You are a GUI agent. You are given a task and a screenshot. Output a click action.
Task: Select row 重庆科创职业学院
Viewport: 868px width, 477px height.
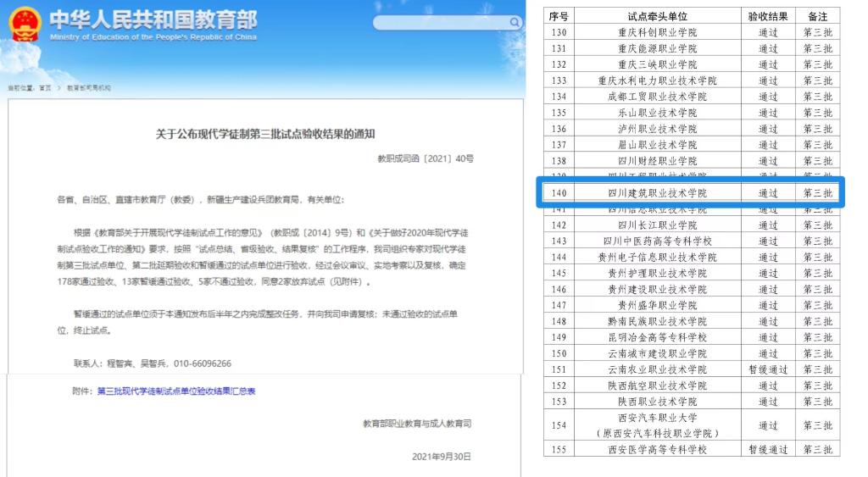tap(692, 32)
